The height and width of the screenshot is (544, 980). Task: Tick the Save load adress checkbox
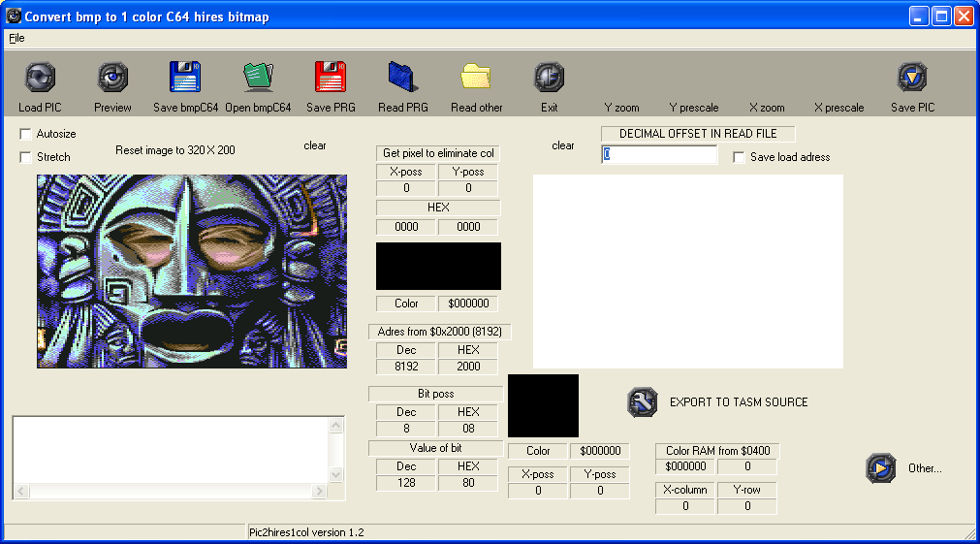[x=739, y=157]
